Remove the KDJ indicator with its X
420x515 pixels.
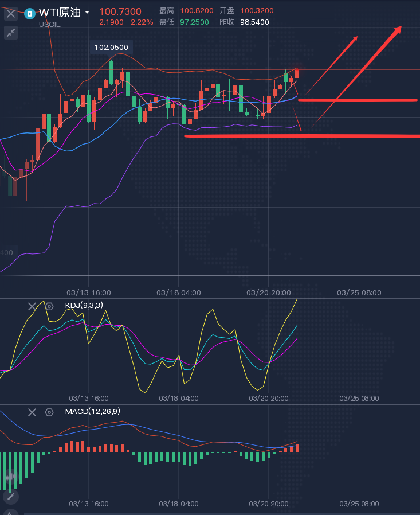pyautogui.click(x=32, y=306)
